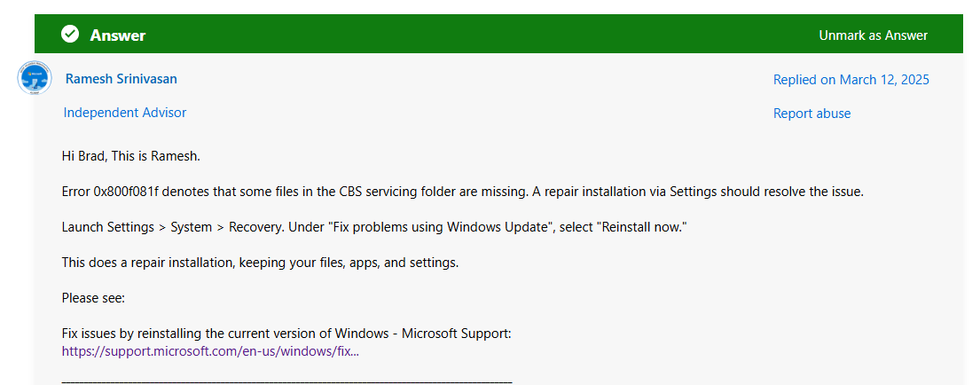The width and height of the screenshot is (980, 385).
Task: Click the quoted Reinstall now text
Action: click(644, 227)
